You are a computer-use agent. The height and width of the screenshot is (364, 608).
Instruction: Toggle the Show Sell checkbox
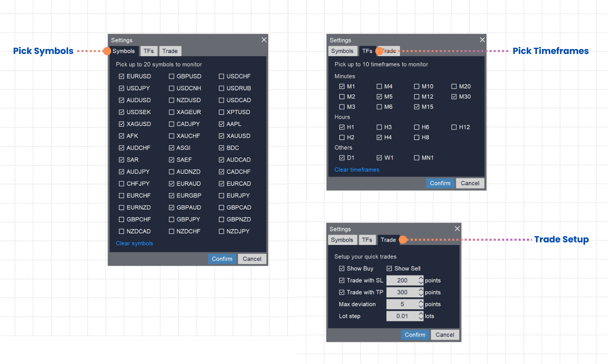point(389,269)
